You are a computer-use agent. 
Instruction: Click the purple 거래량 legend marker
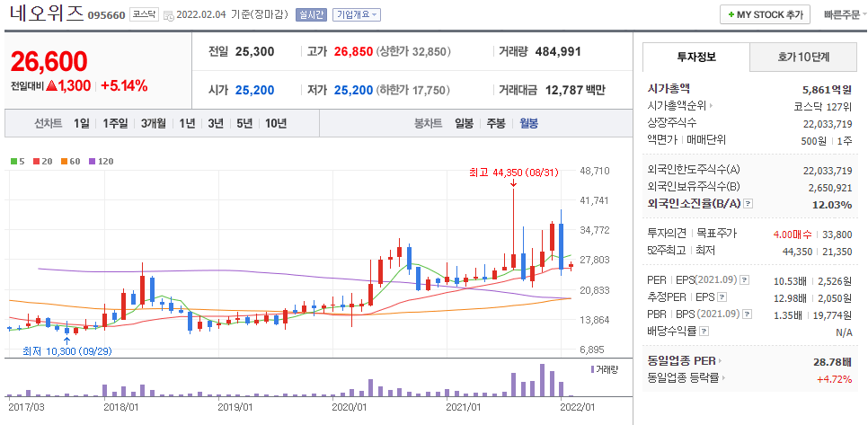click(592, 369)
